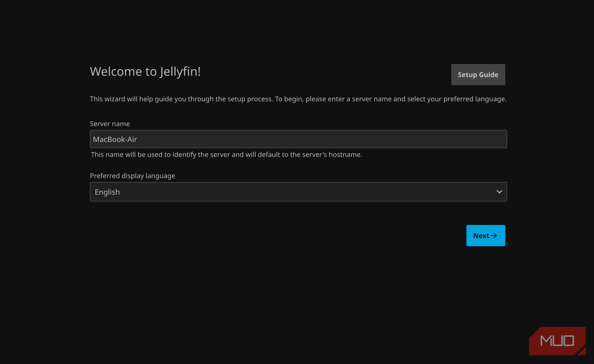
Task: Click the 'Welcome to Jellyfin!' heading
Action: [145, 71]
